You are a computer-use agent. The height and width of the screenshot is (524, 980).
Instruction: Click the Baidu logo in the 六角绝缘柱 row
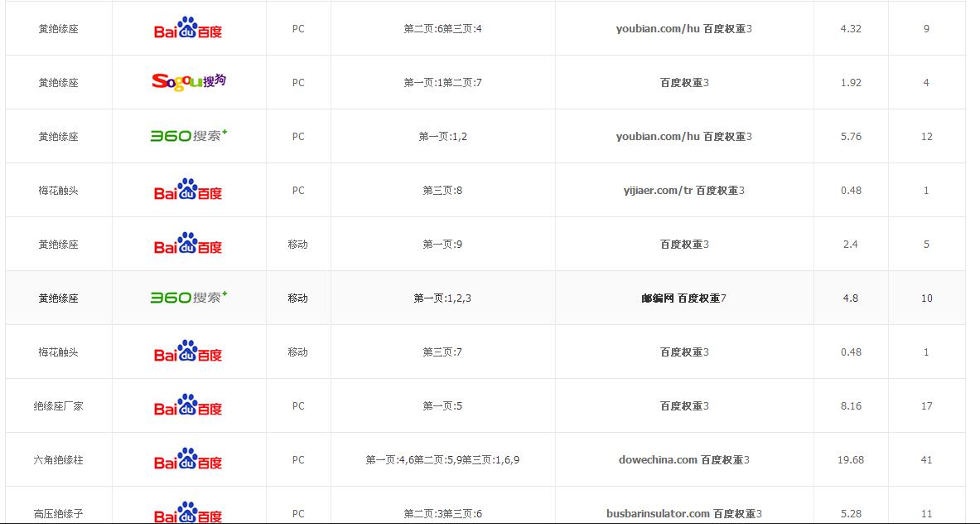tap(189, 460)
